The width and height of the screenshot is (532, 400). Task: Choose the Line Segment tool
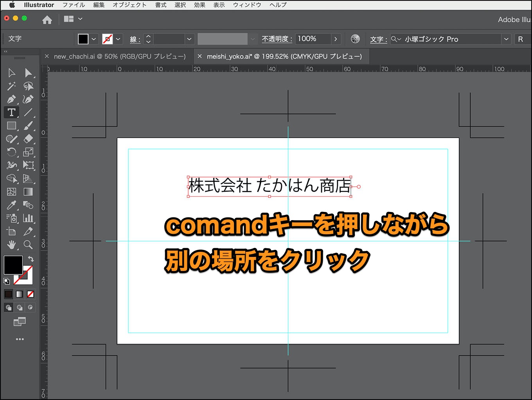tap(28, 112)
